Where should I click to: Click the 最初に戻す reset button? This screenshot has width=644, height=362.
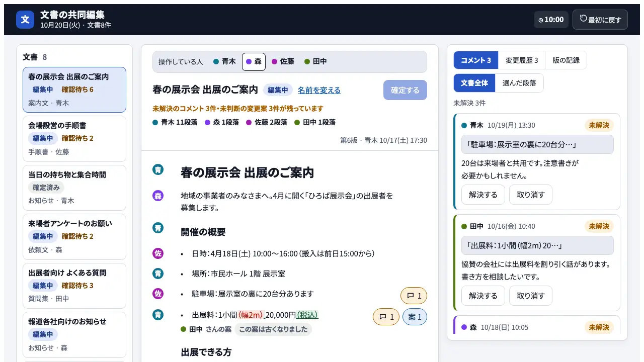click(x=600, y=20)
